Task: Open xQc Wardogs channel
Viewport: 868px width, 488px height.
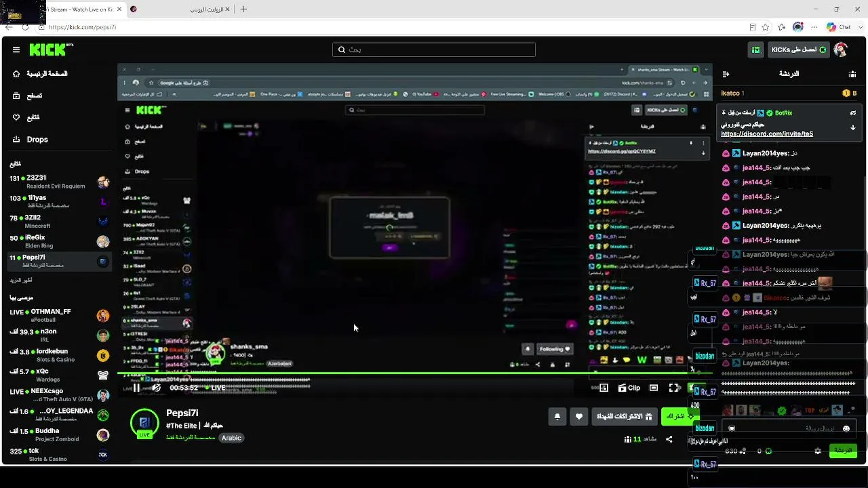Action: [60, 375]
